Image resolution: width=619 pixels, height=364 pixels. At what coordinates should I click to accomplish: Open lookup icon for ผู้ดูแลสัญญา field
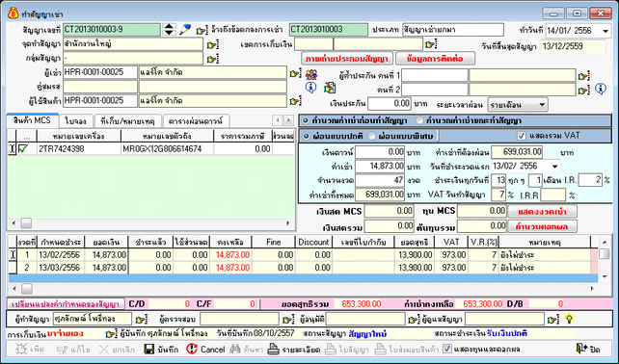[x=553, y=319]
